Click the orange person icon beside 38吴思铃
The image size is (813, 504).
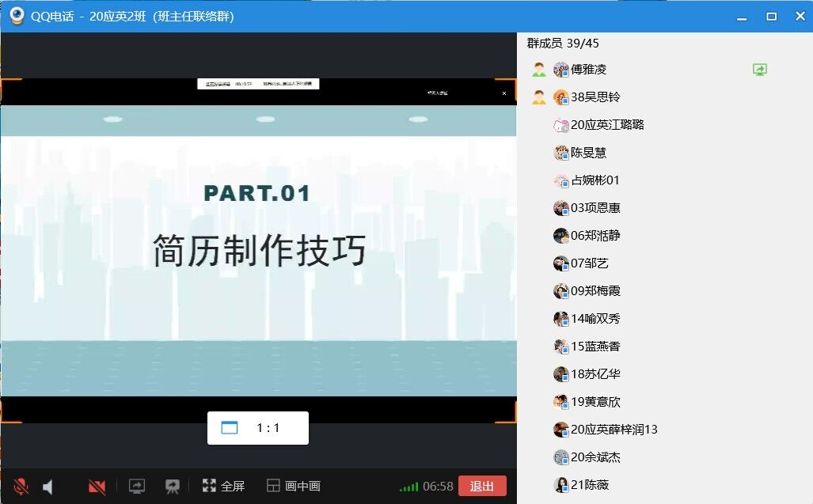pos(539,97)
